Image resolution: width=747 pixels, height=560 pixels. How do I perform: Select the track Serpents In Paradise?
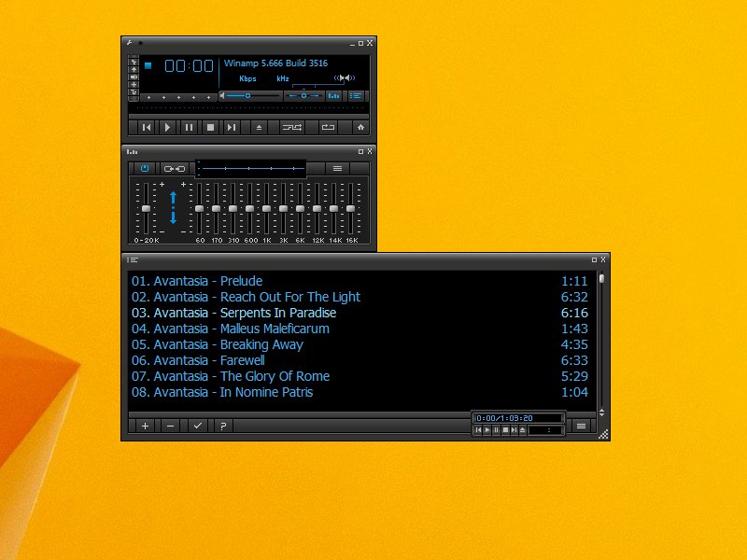coord(233,313)
